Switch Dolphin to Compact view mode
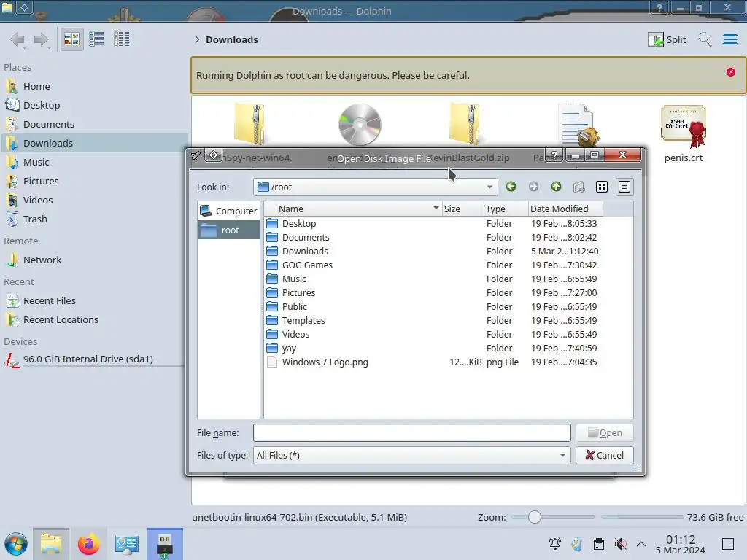747x560 pixels. tap(97, 39)
